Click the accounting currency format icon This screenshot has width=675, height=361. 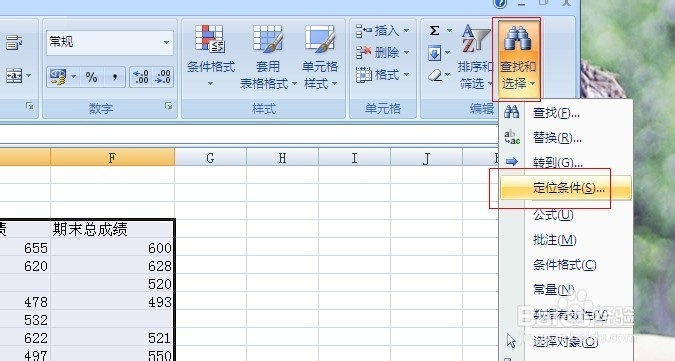pyautogui.click(x=58, y=77)
